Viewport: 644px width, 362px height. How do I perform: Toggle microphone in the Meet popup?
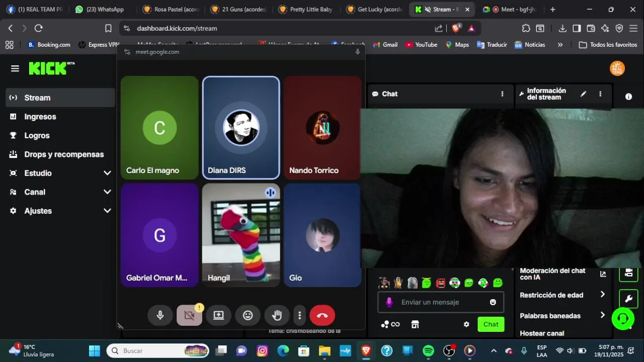point(160,315)
